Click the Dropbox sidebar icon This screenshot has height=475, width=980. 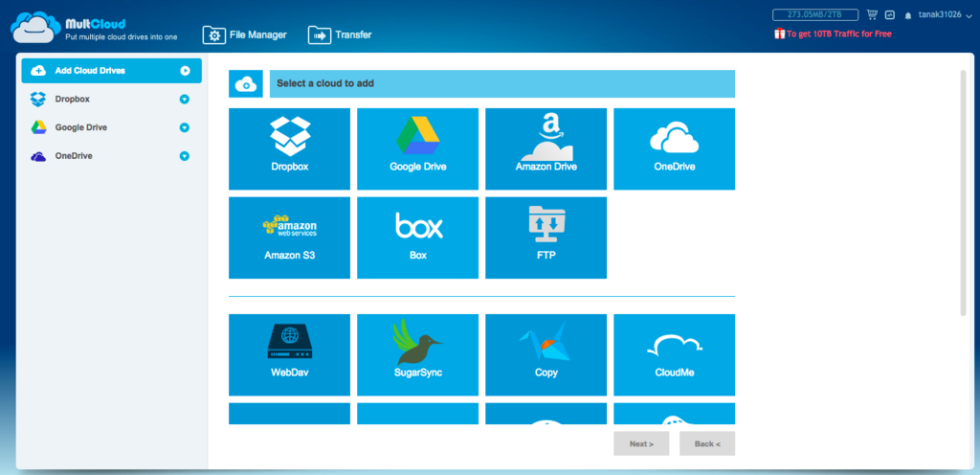[38, 99]
